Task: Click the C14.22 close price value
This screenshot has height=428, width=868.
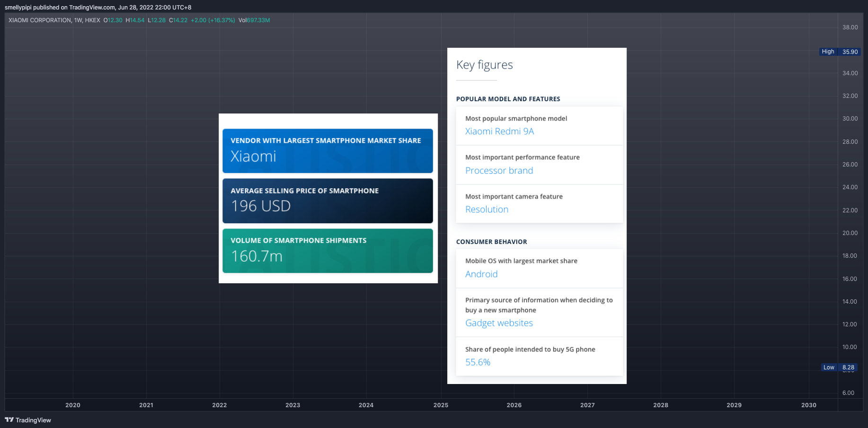Action: pos(178,20)
